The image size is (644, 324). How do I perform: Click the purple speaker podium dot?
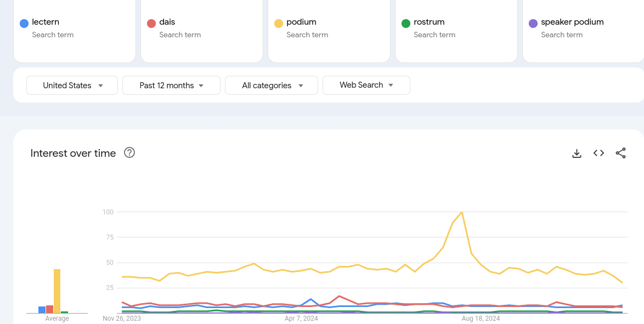pyautogui.click(x=533, y=23)
